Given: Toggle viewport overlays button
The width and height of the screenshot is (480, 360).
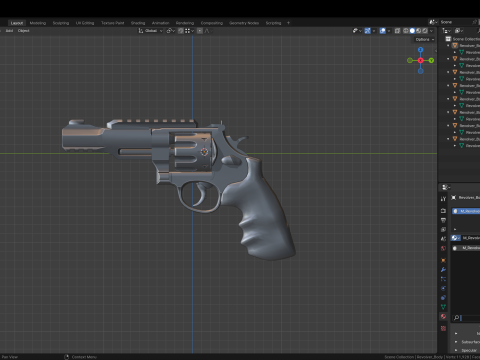Looking at the screenshot, I should coord(383,31).
